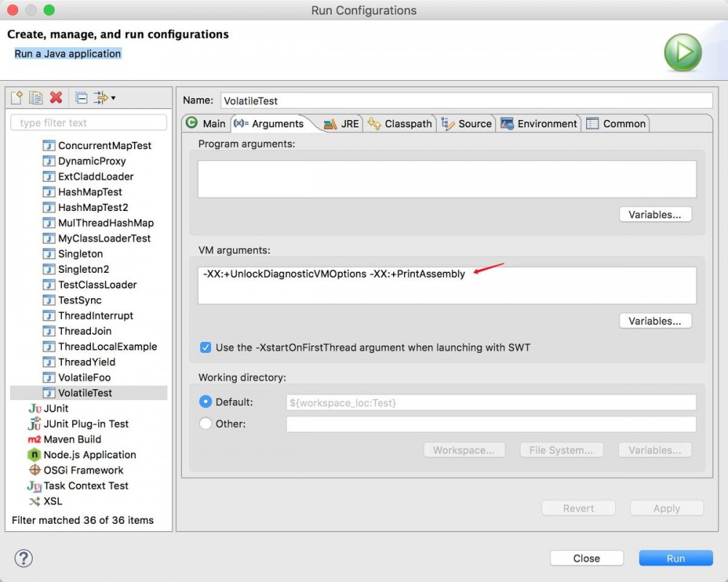Viewport: 728px width, 582px height.
Task: Click the help question mark icon
Action: click(24, 558)
